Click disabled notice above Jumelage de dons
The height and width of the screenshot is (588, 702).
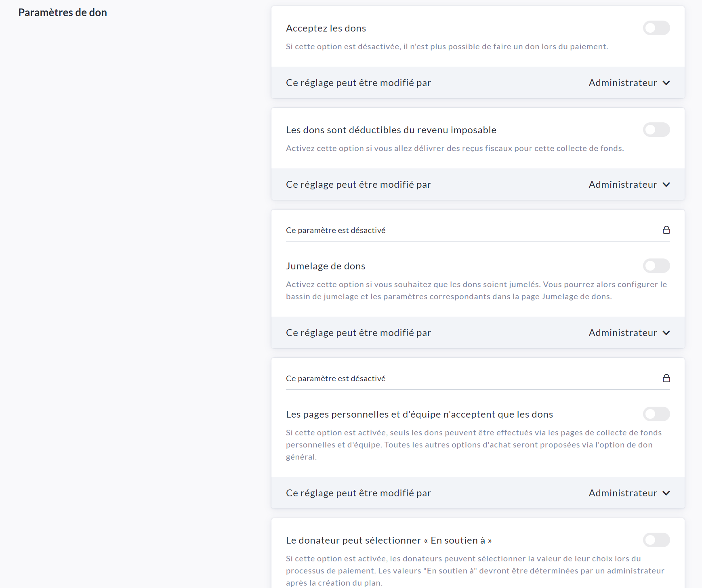point(335,230)
